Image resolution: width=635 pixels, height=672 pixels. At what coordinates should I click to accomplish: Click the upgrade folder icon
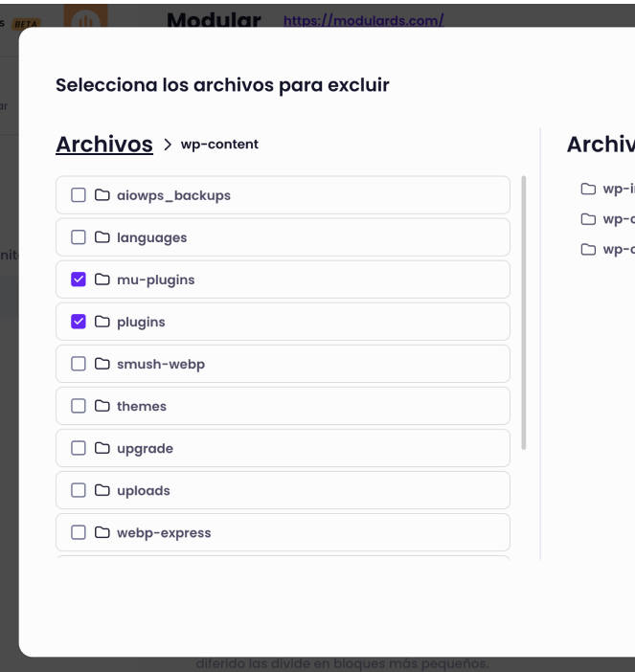102,448
